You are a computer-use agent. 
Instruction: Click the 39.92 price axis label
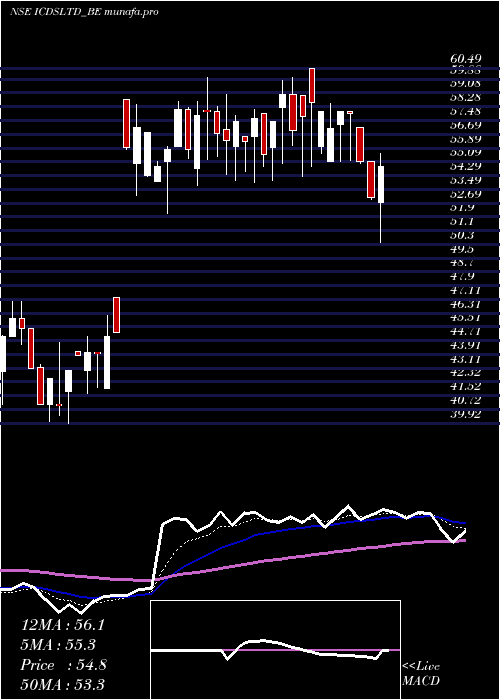[465, 415]
